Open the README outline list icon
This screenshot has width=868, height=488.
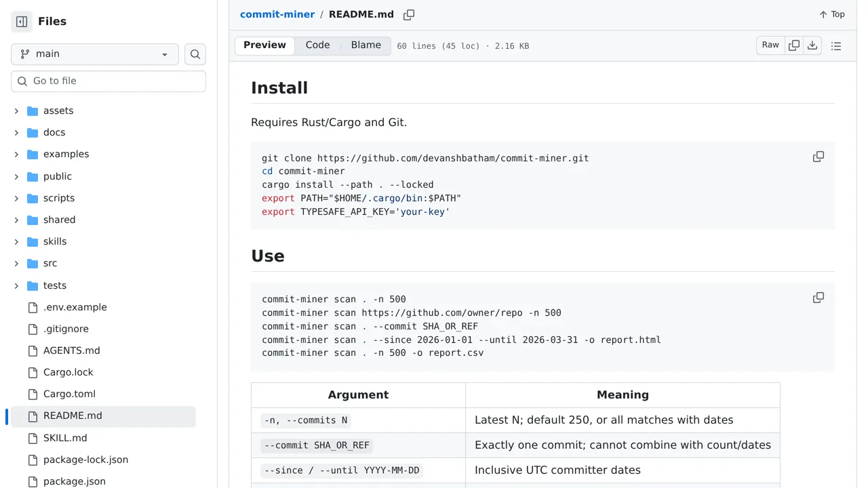836,45
